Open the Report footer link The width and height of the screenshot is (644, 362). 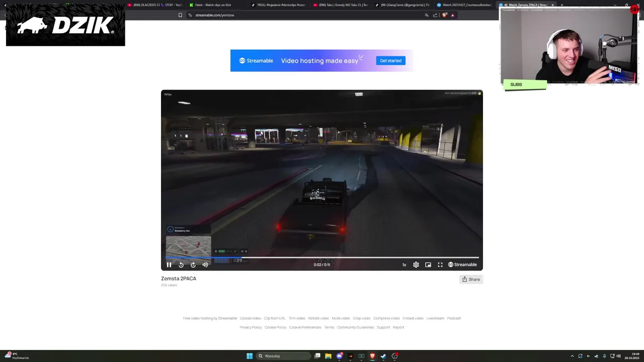[398, 327]
